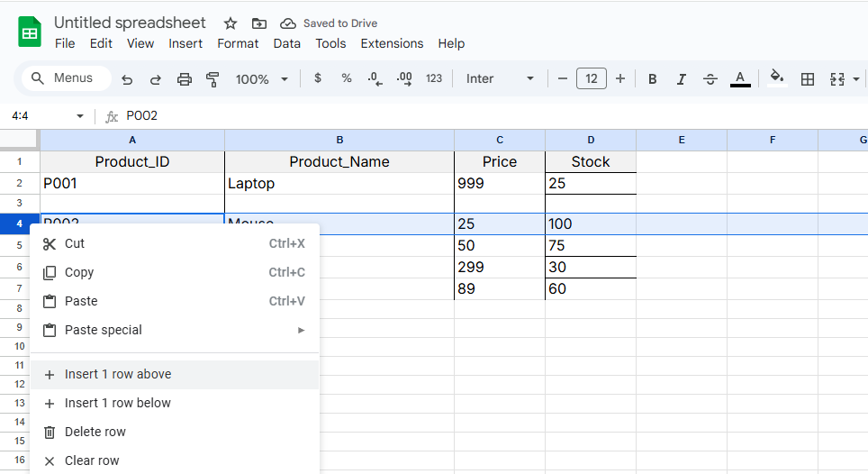The width and height of the screenshot is (868, 474).
Task: Toggle italic formatting
Action: pos(681,79)
